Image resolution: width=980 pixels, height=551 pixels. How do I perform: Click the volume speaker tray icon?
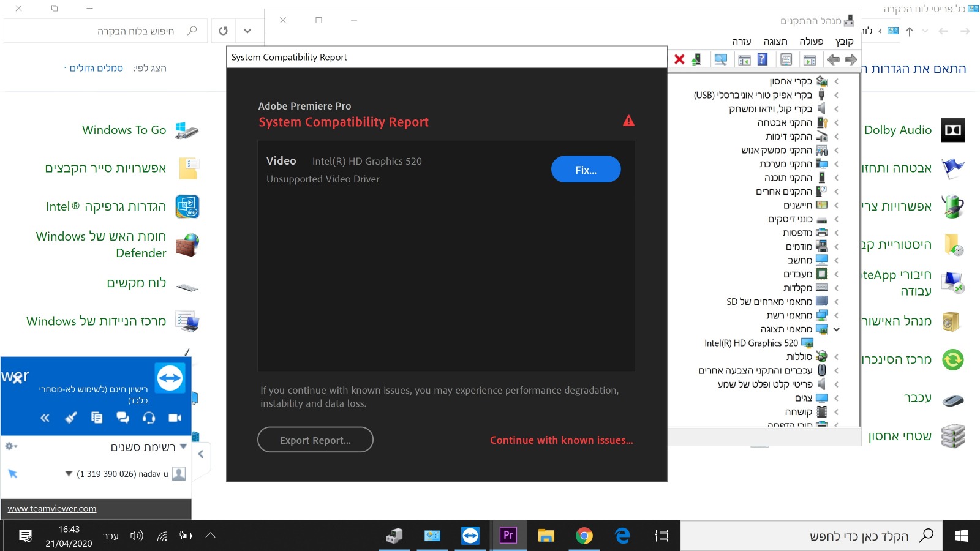coord(137,536)
